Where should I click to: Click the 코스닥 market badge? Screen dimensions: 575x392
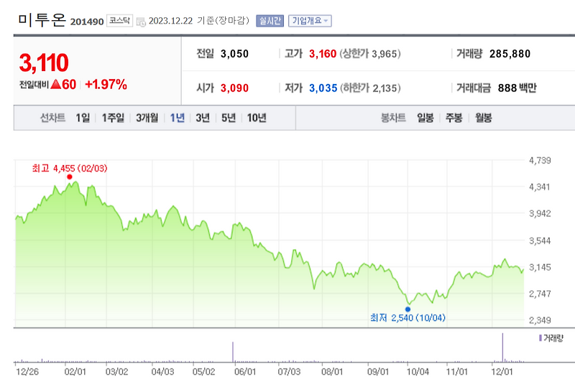pyautogui.click(x=119, y=21)
